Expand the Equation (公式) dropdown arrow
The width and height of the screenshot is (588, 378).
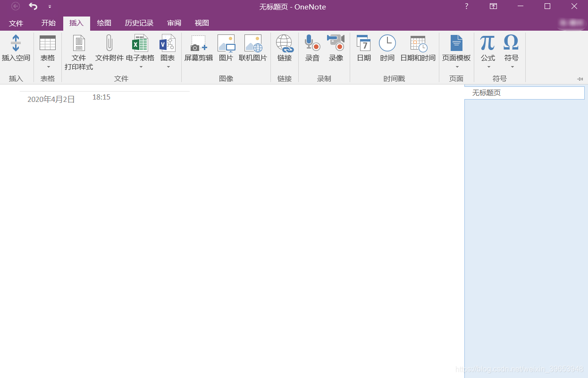(x=488, y=67)
